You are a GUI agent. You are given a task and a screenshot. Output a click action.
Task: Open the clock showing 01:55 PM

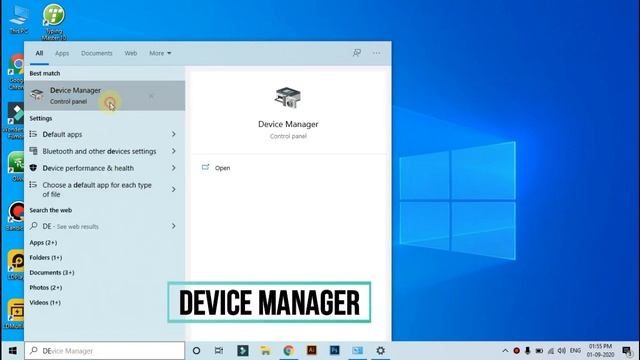[600, 351]
